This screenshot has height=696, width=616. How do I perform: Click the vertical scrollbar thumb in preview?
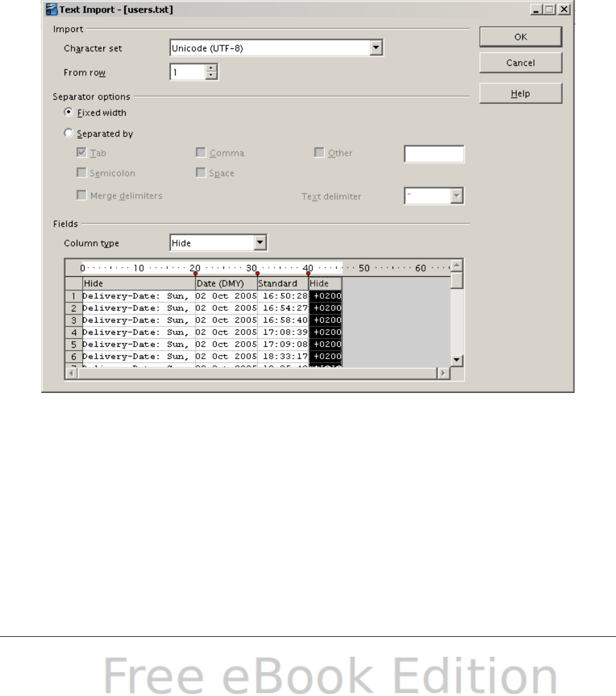[x=457, y=281]
